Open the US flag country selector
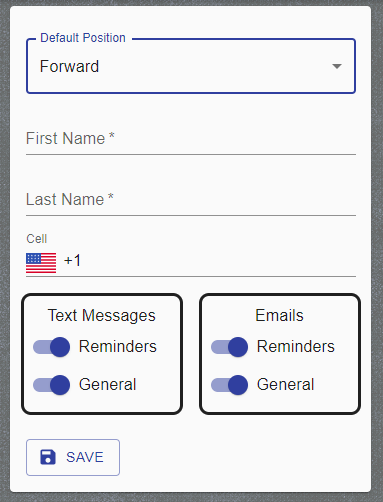The height and width of the screenshot is (502, 383). [x=41, y=263]
